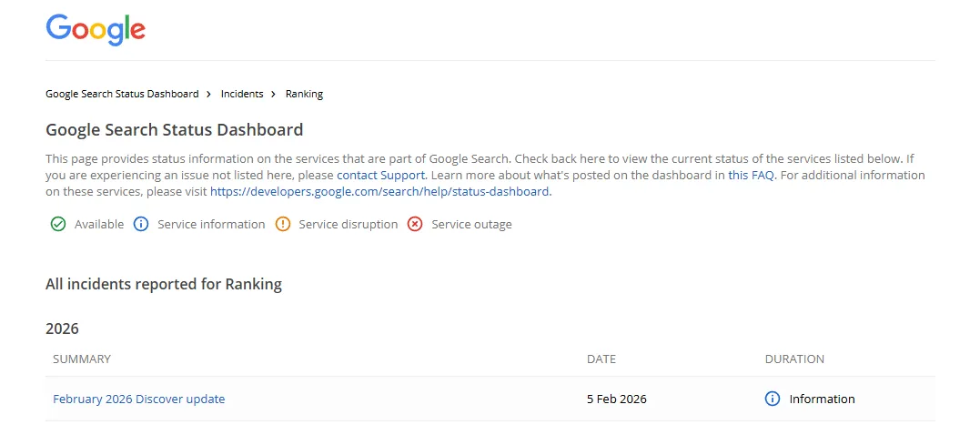Click the green Available checkmark icon
Viewport: 980px width, 445px height.
pyautogui.click(x=58, y=224)
